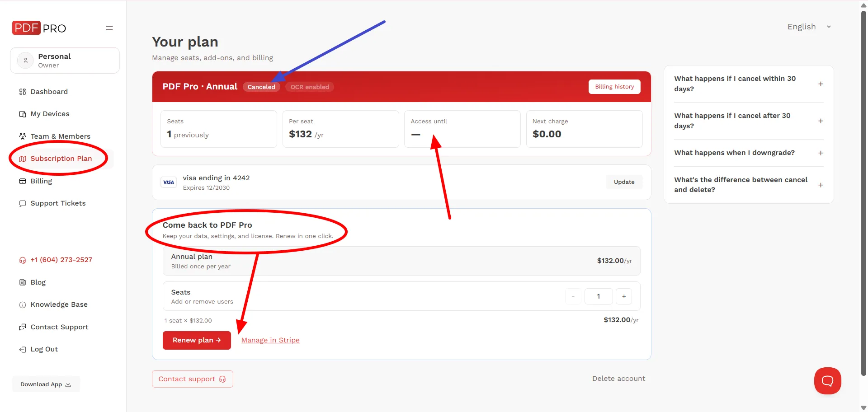Click the Renew plan button
The height and width of the screenshot is (412, 868).
197,340
